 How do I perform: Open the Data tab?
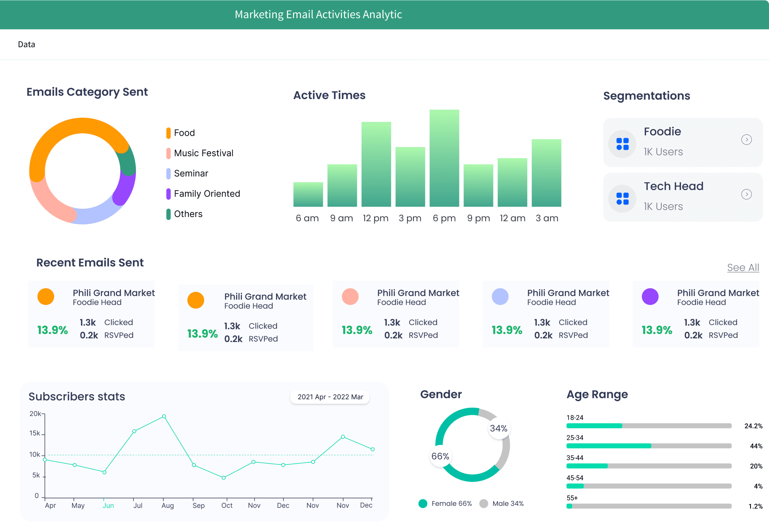[x=26, y=44]
